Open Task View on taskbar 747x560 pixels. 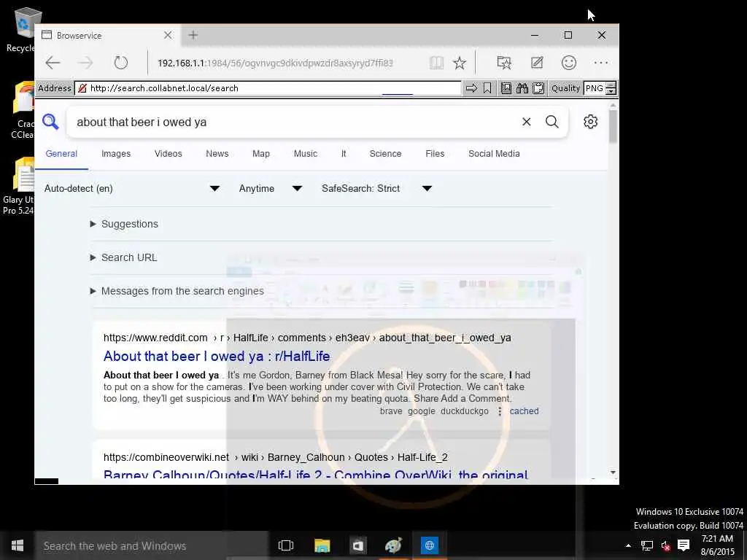click(x=286, y=545)
